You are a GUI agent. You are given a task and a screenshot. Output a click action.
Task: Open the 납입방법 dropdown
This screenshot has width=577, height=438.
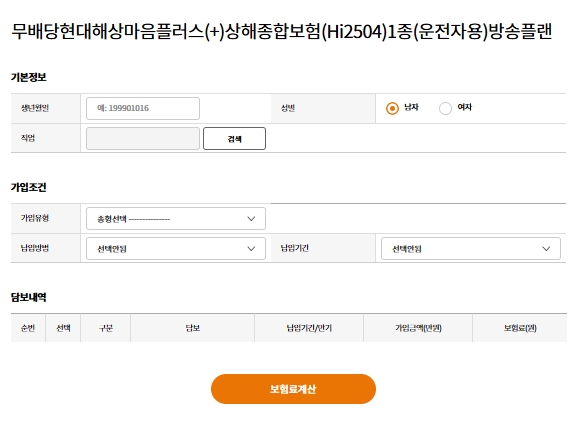pyautogui.click(x=176, y=248)
